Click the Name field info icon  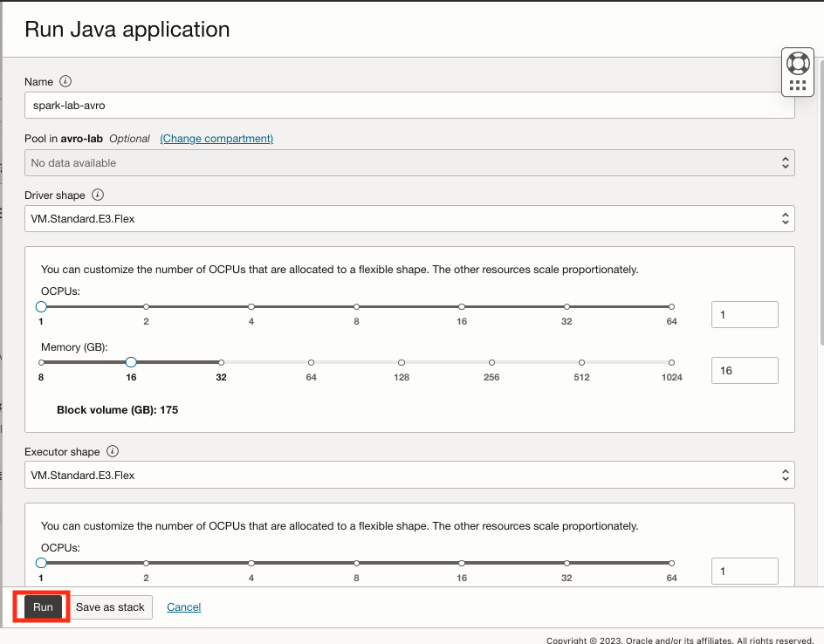[65, 81]
